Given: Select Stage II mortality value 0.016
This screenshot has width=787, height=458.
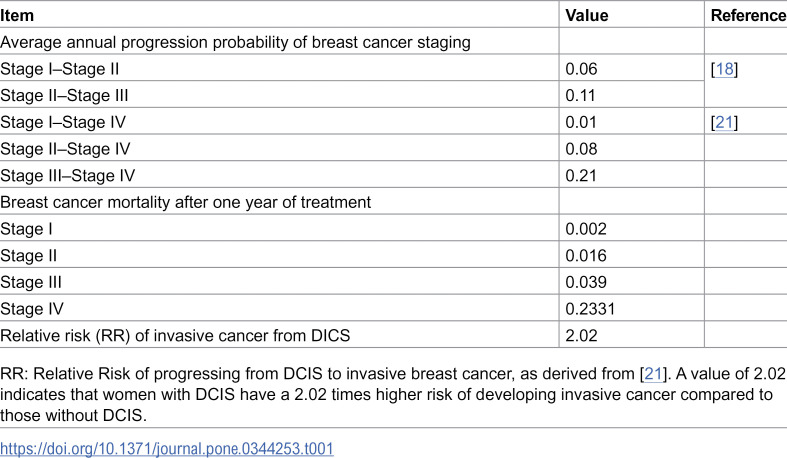Looking at the screenshot, I should pyautogui.click(x=586, y=255).
